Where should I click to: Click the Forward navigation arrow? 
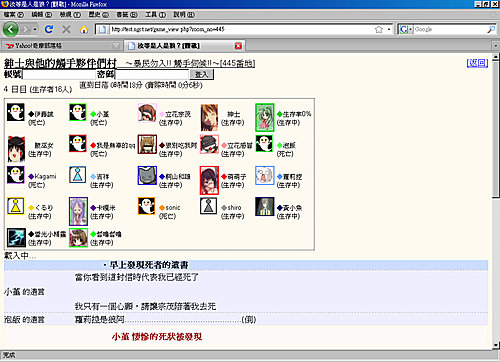click(x=25, y=29)
